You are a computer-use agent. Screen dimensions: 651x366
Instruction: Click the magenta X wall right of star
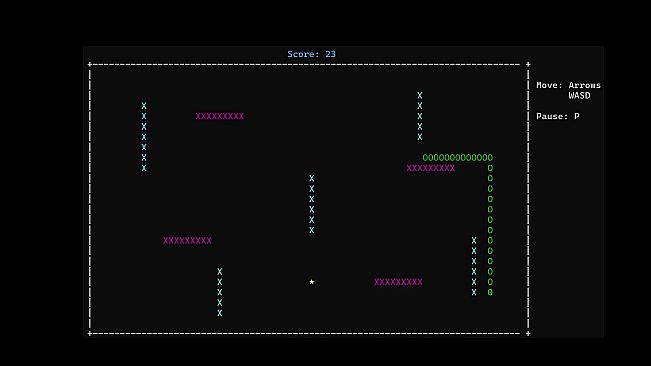tap(398, 282)
